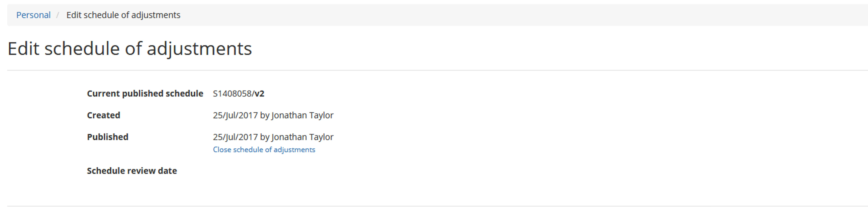Viewport: 868px width, 218px height.
Task: Click the slash separator in the breadcrumb
Action: 58,15
